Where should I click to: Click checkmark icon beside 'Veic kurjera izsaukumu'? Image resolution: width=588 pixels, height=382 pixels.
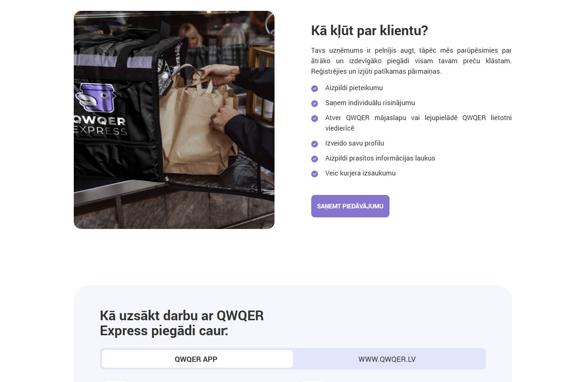coord(315,174)
